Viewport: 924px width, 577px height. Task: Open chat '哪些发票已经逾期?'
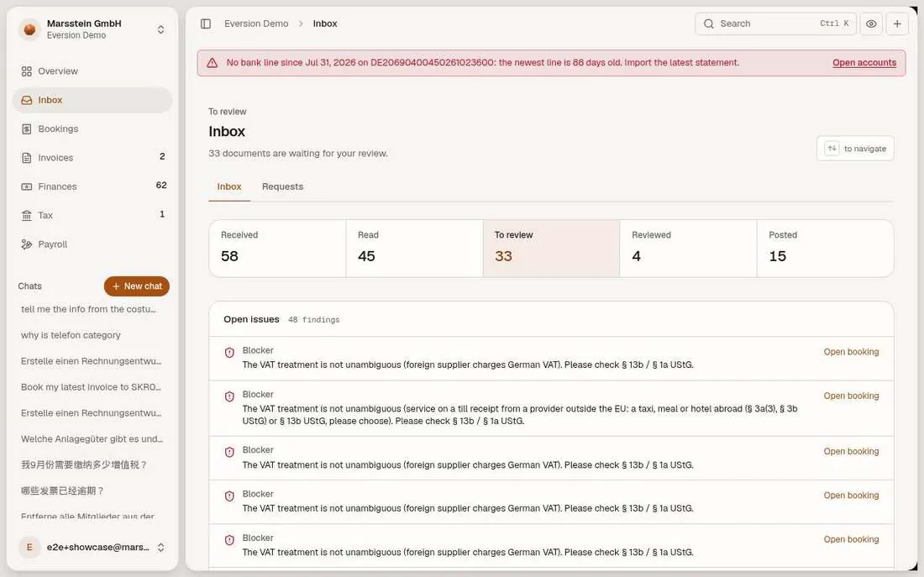[62, 490]
